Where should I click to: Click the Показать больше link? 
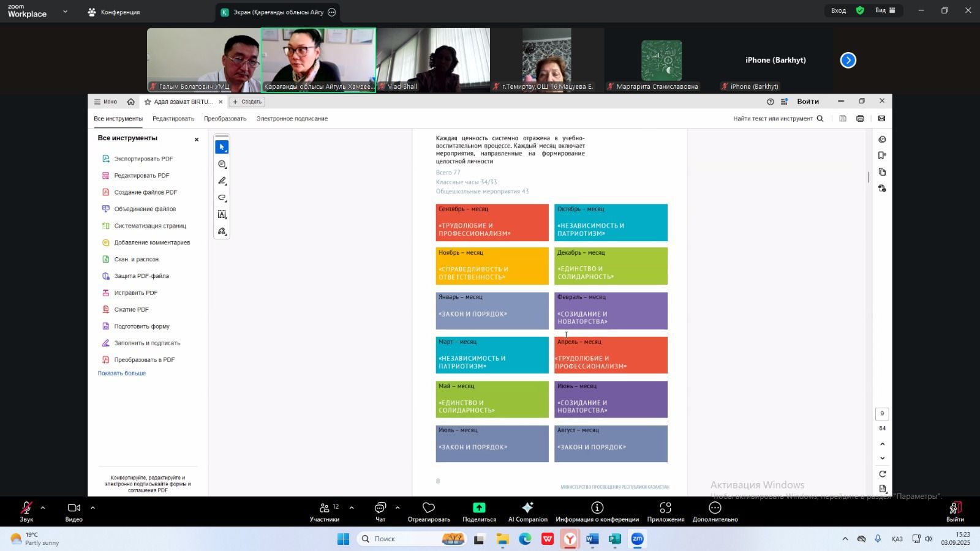point(122,373)
